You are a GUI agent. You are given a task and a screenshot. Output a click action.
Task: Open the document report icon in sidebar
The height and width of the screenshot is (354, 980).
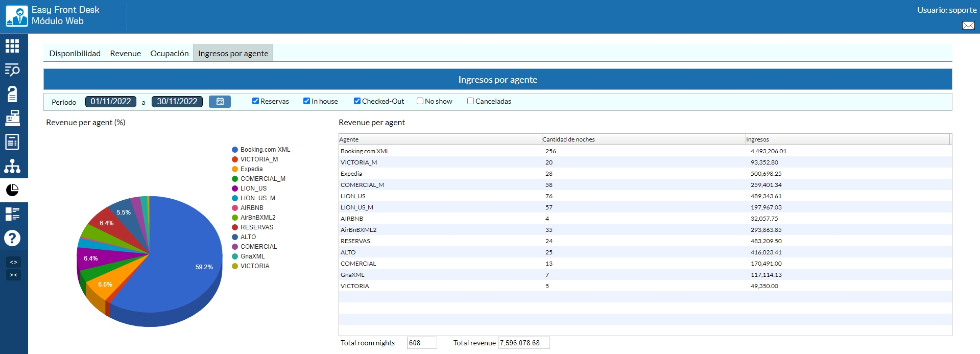coord(12,142)
